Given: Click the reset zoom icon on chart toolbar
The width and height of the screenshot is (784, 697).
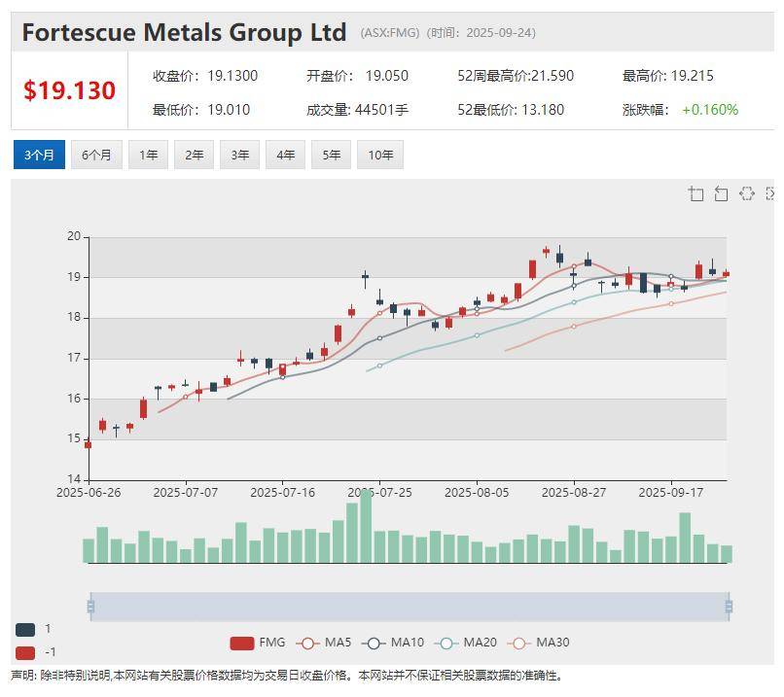Looking at the screenshot, I should pyautogui.click(x=721, y=193).
